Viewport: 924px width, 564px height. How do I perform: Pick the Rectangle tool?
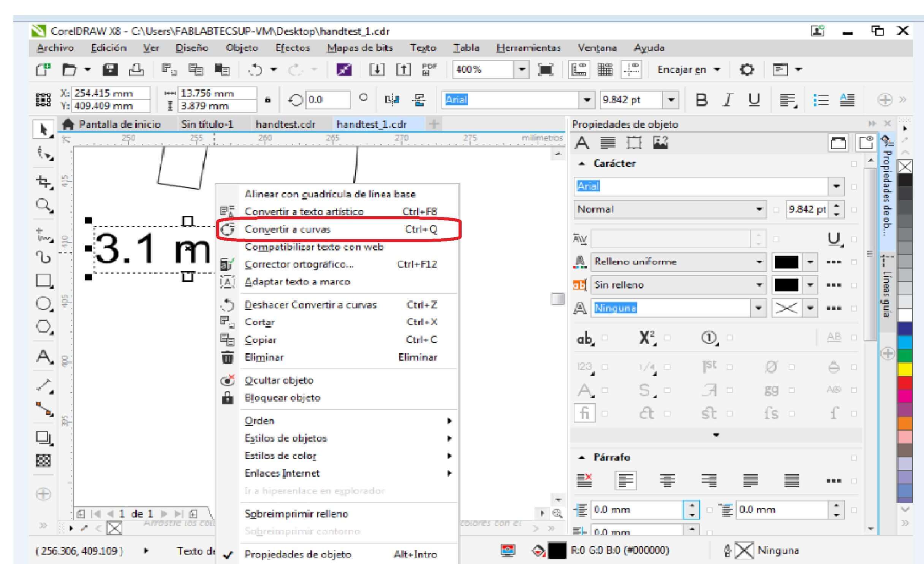coord(44,281)
